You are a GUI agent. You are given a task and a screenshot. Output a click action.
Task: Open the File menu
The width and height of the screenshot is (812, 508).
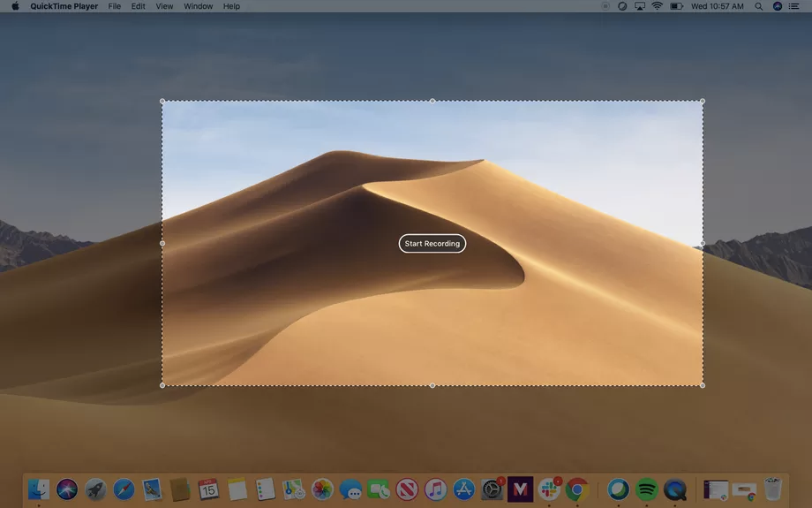point(115,6)
